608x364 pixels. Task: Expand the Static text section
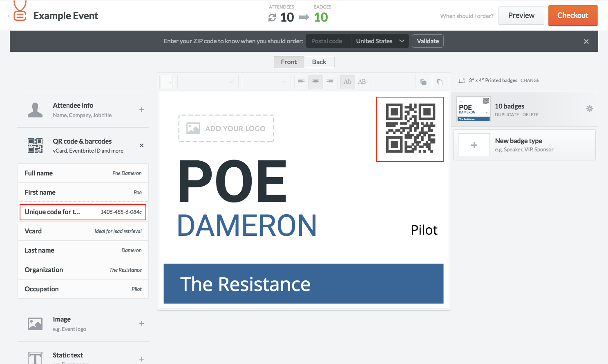point(142,359)
